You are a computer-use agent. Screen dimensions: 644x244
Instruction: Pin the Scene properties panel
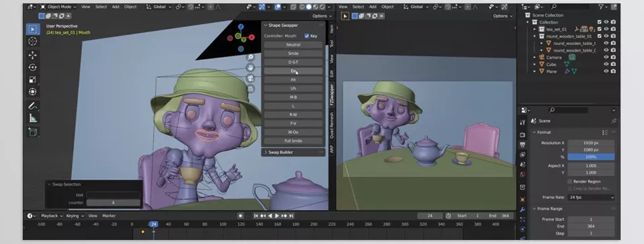(614, 121)
